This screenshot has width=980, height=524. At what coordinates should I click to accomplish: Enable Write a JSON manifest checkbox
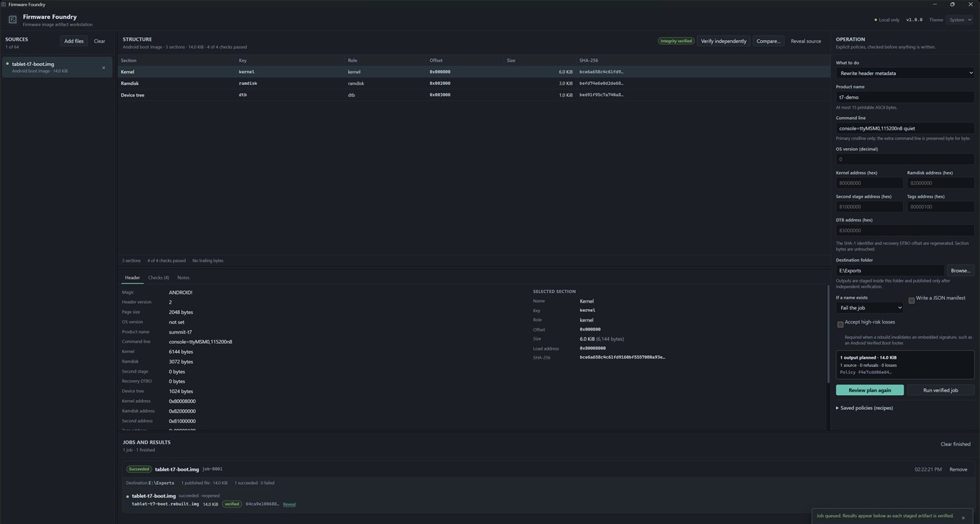911,300
